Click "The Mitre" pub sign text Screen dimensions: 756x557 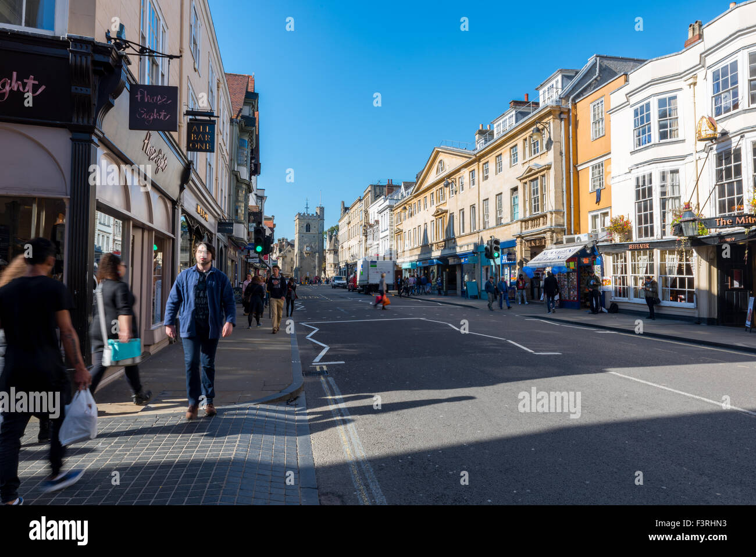pos(734,221)
